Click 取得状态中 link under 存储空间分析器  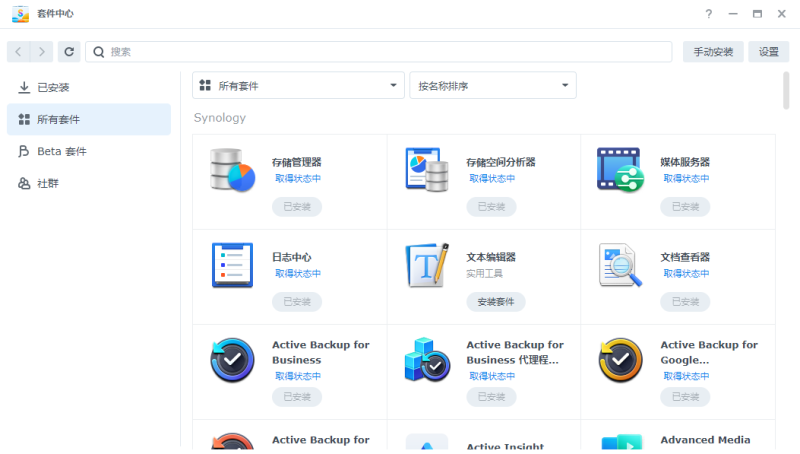click(x=492, y=179)
